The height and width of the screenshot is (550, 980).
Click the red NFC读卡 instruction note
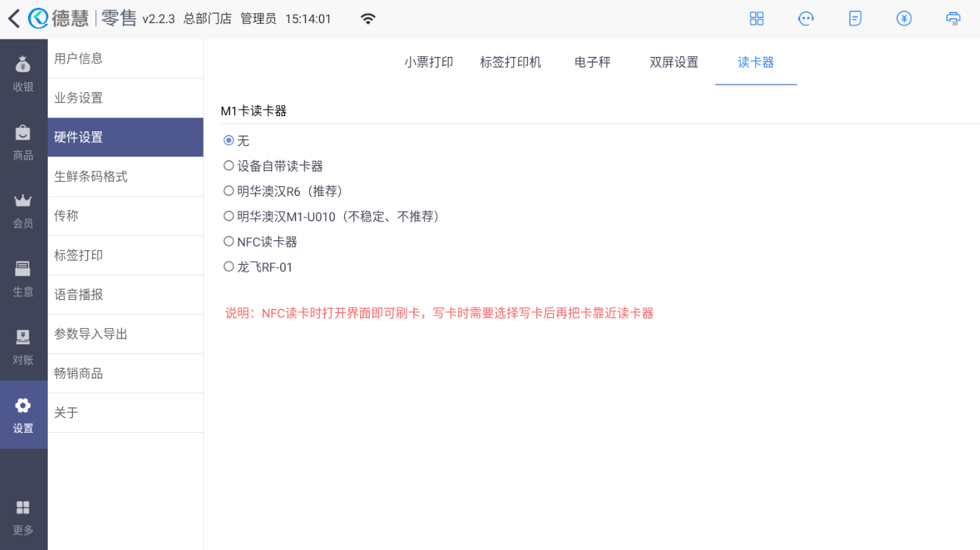click(x=439, y=313)
